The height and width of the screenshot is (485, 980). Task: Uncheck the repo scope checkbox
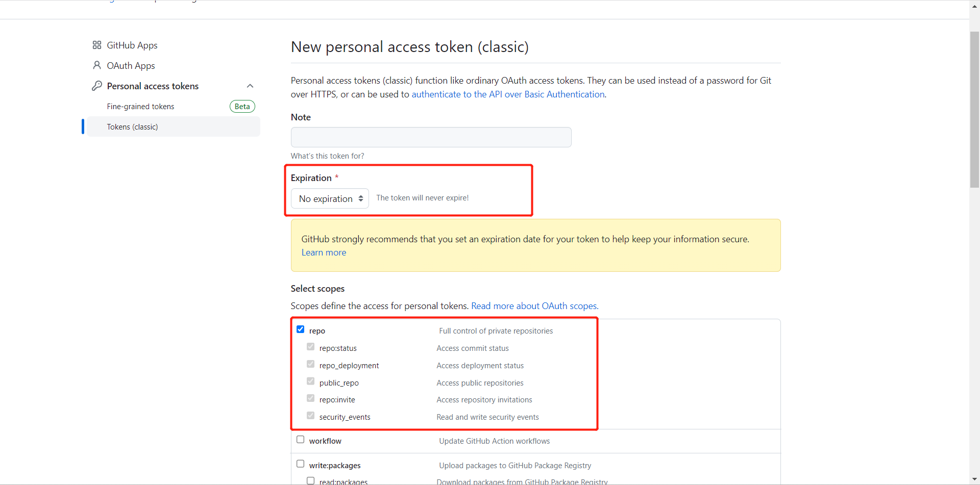tap(301, 329)
